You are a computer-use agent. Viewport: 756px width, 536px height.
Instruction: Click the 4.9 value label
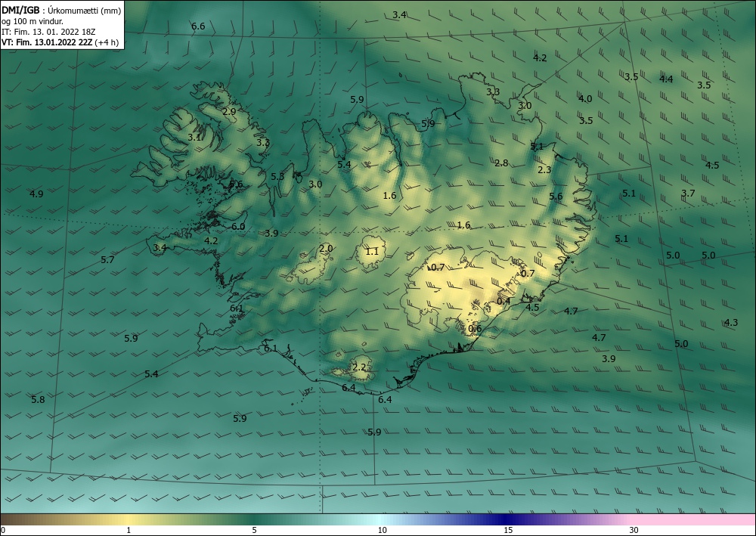(x=36, y=194)
